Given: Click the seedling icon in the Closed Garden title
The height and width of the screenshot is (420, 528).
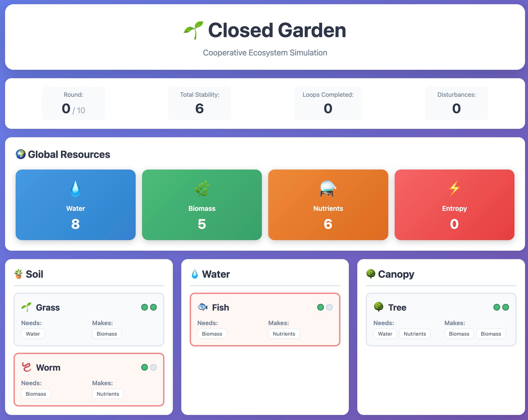Looking at the screenshot, I should pos(193,30).
